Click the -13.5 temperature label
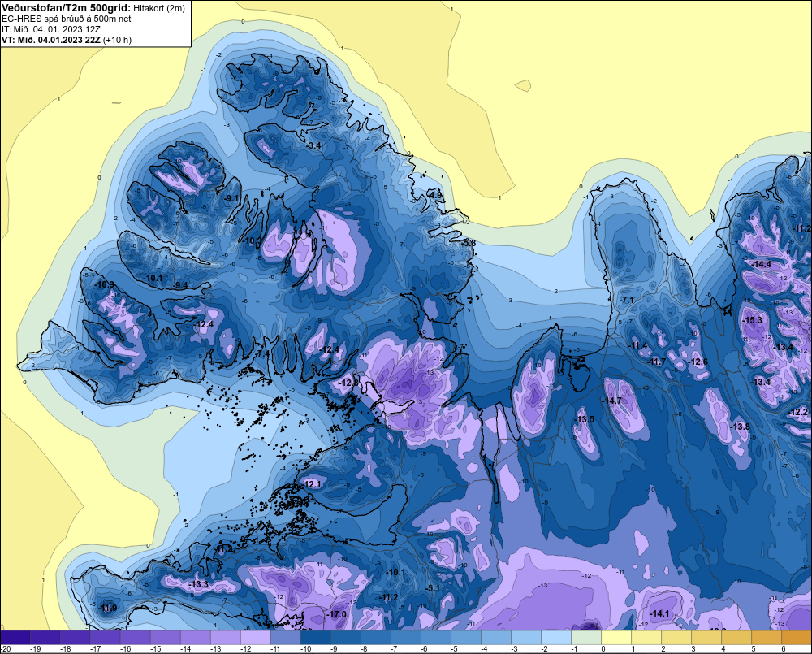812x654 pixels. coord(584,419)
